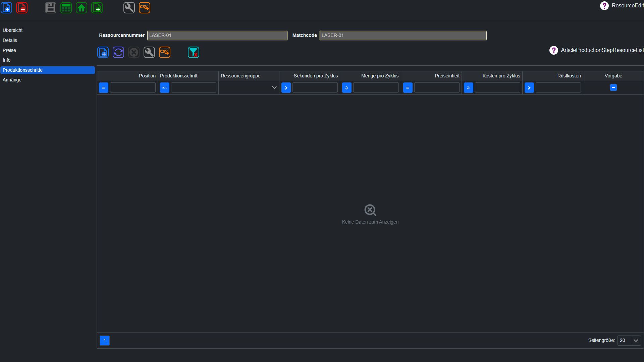
Task: Sort by the Produktionsschritt column header
Action: pos(188,76)
